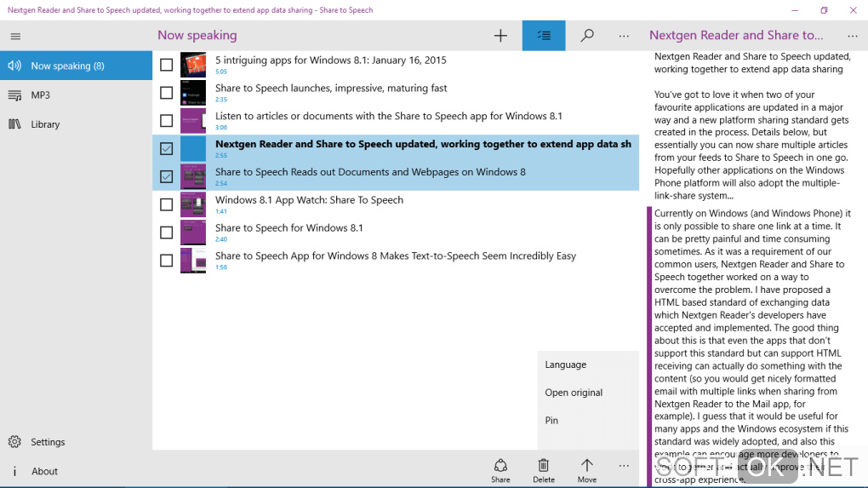The image size is (868, 488).
Task: Check 'Windows 8.1 App Watch' checkbox
Action: coord(166,204)
